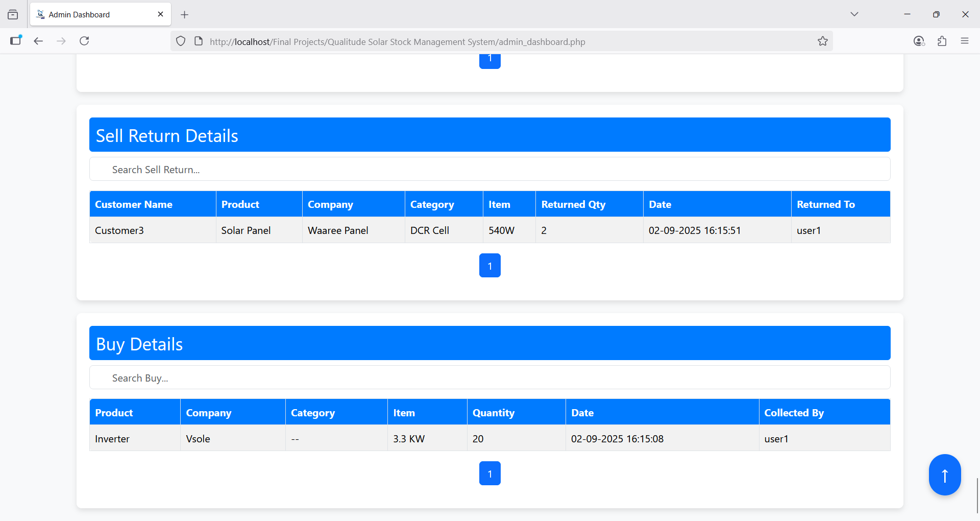Select the Customer3 row cell
The height and width of the screenshot is (521, 980).
tap(119, 230)
